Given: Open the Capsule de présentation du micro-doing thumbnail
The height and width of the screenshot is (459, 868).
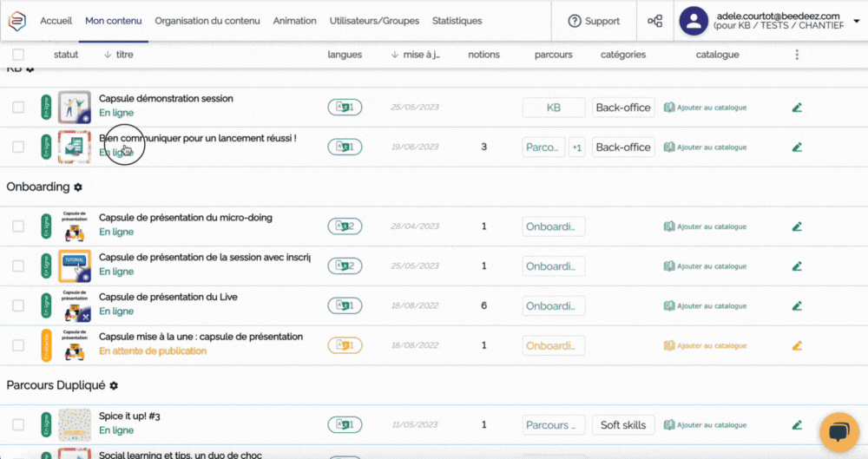Looking at the screenshot, I should pos(74,226).
